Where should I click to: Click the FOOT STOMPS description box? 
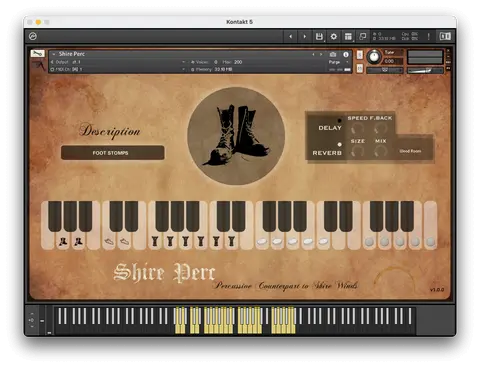(x=113, y=153)
